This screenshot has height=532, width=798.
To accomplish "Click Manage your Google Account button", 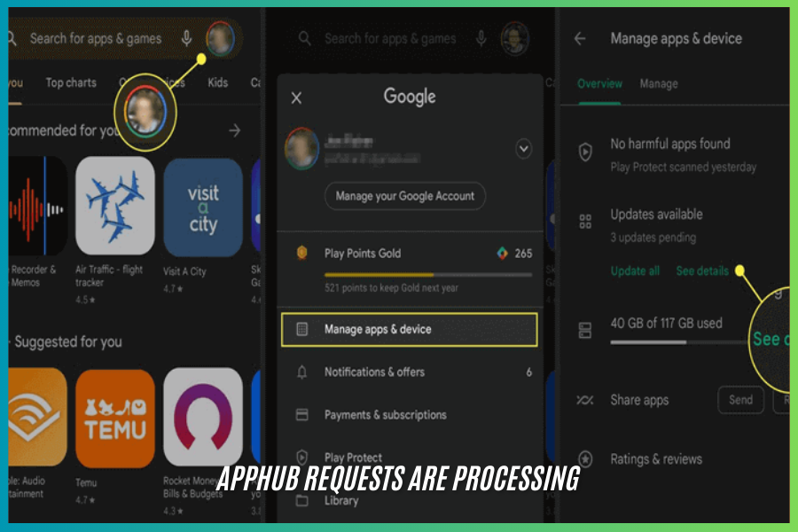I will point(405,196).
